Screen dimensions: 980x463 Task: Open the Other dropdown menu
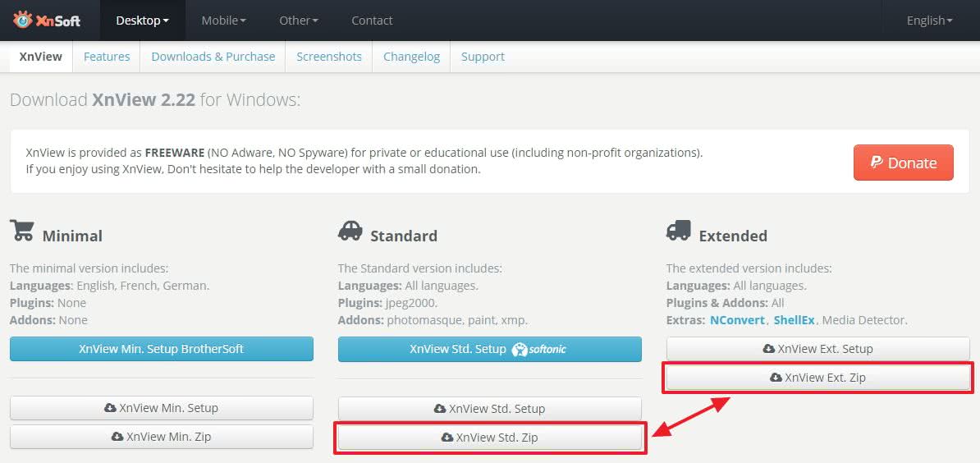tap(298, 21)
